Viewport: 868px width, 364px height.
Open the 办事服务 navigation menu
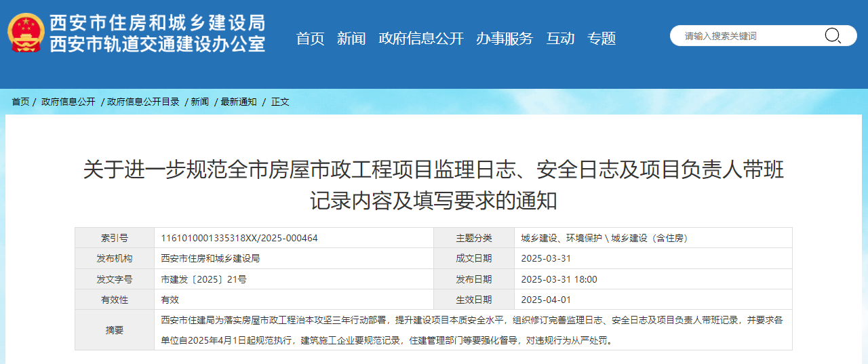tap(505, 39)
